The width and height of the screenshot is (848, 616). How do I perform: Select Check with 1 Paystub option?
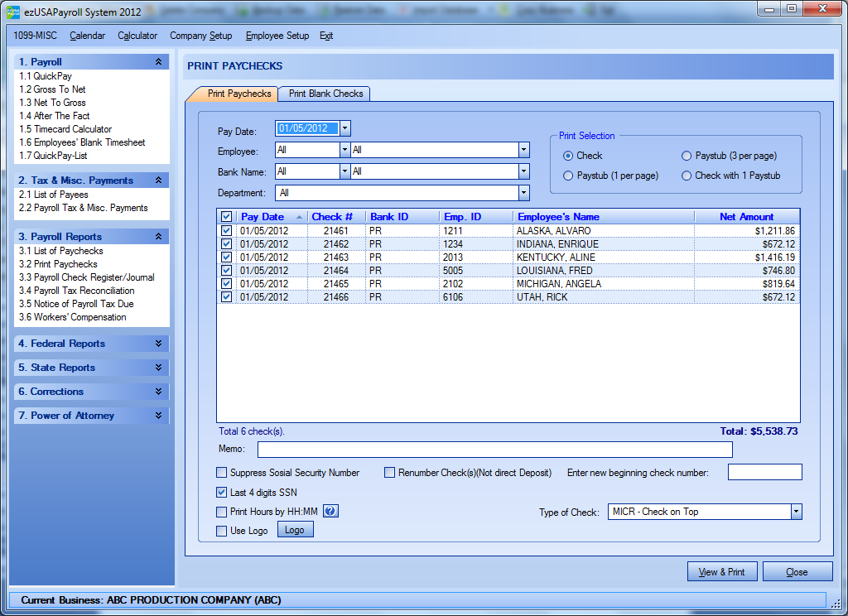687,176
